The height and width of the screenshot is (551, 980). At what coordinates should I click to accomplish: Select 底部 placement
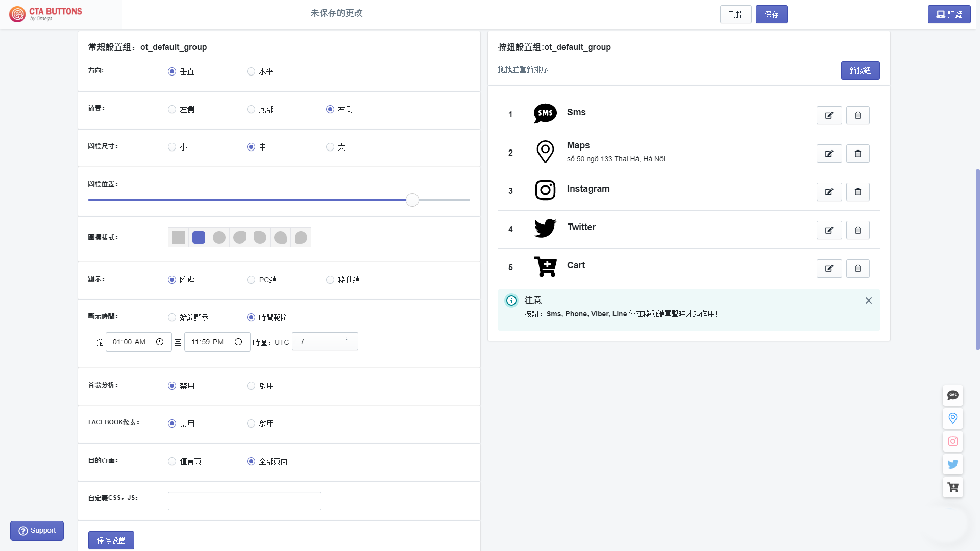[x=251, y=109]
